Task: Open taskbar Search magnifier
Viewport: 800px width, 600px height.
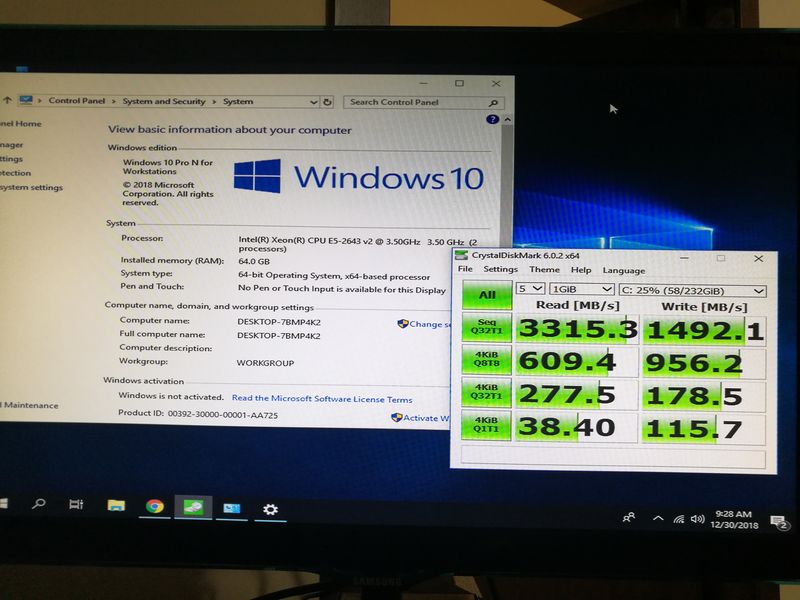Action: pyautogui.click(x=39, y=504)
